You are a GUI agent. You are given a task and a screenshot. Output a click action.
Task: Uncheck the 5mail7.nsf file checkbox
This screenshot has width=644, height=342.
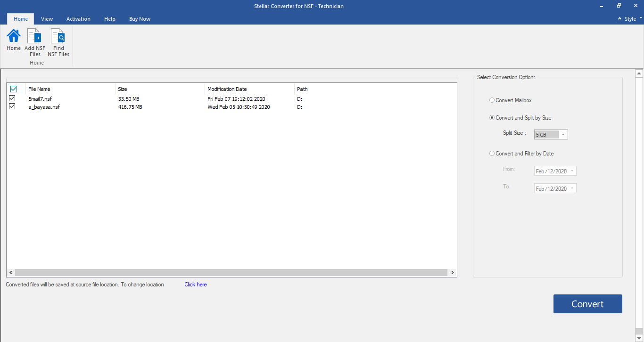pyautogui.click(x=12, y=98)
